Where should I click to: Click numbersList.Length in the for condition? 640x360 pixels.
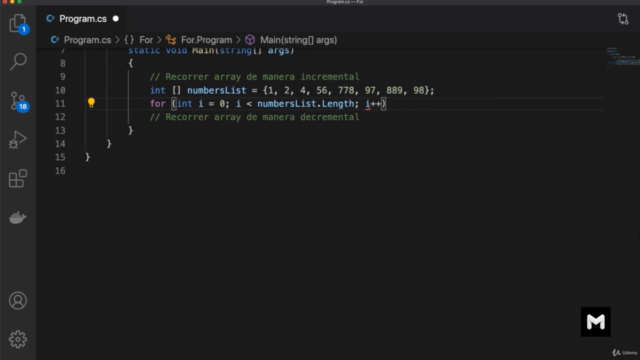(x=305, y=104)
